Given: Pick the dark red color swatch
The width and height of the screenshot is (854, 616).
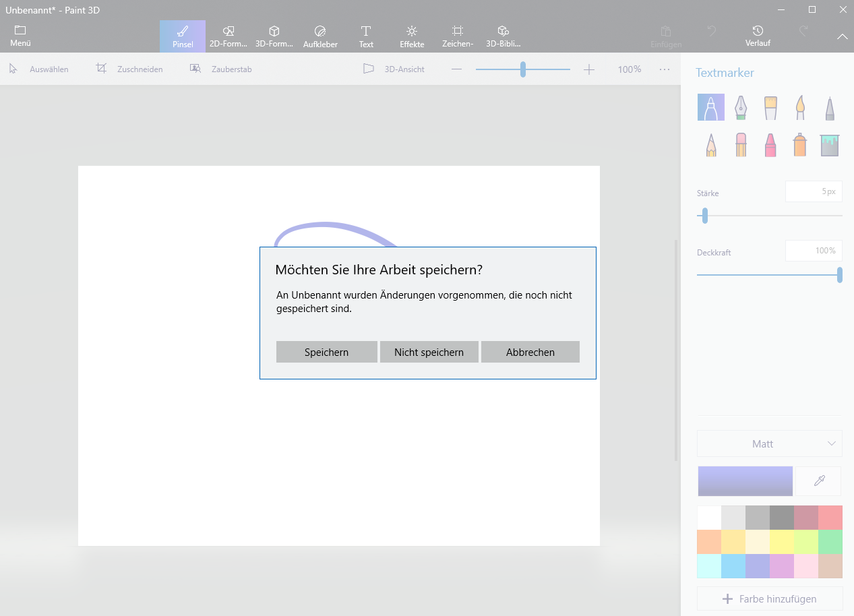Looking at the screenshot, I should (x=806, y=518).
